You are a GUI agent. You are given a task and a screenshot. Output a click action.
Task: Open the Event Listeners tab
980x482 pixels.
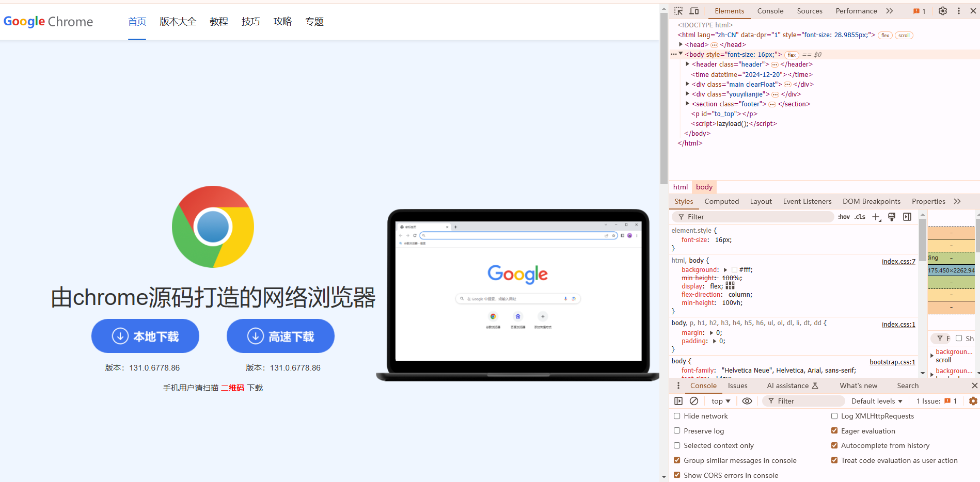coord(807,201)
